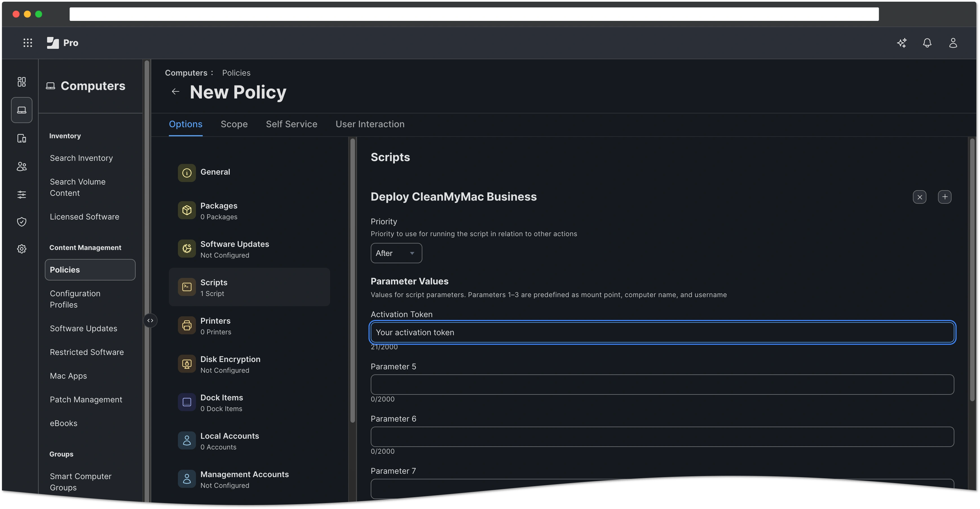980x509 pixels.
Task: Open the app switcher grid icon
Action: tap(27, 43)
